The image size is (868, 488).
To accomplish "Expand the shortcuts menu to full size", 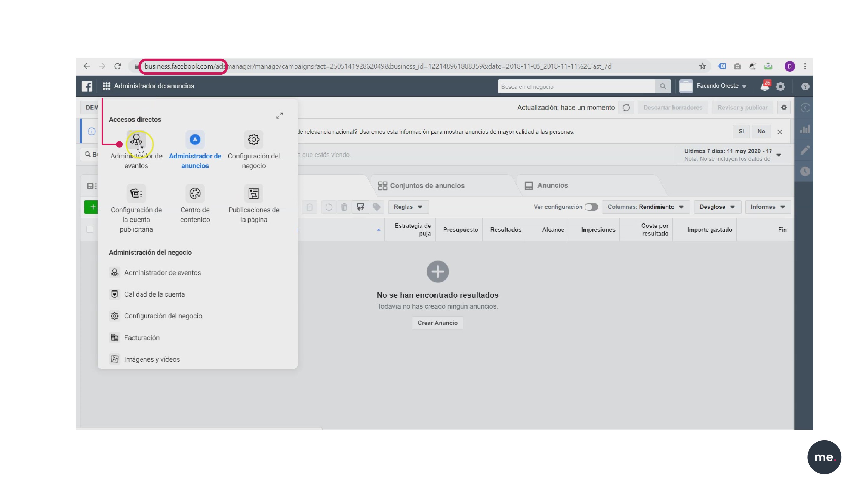I will [279, 116].
